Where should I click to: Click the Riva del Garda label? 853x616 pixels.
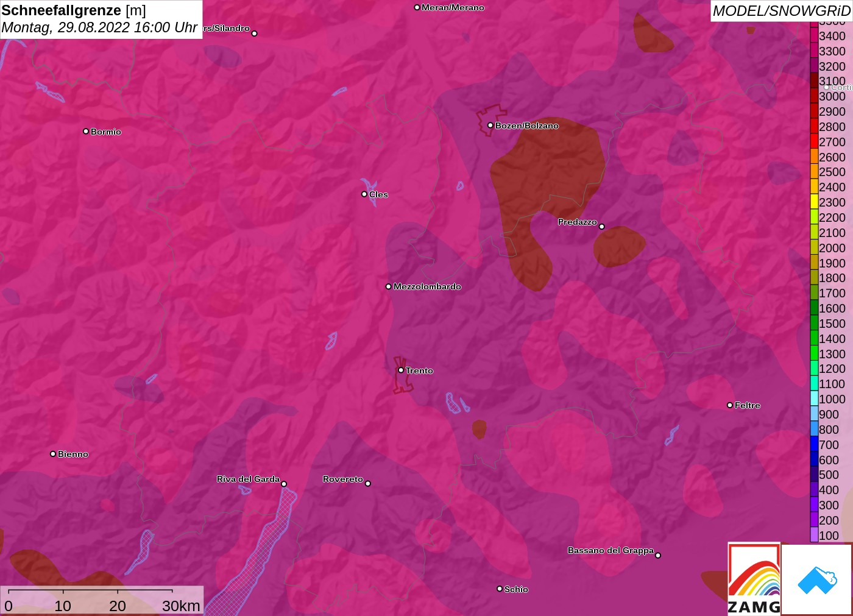coord(248,479)
